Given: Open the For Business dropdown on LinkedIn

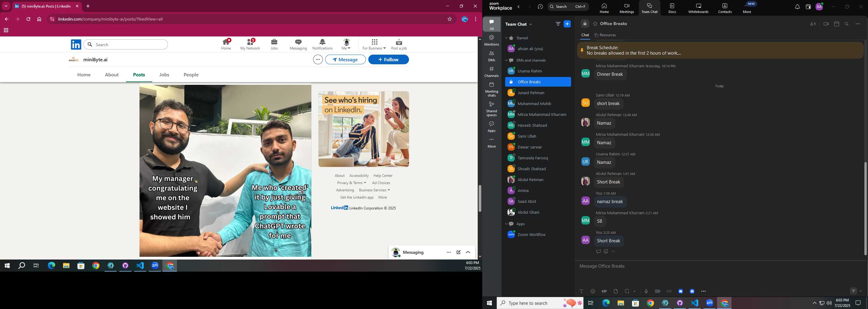Looking at the screenshot, I should 374,45.
